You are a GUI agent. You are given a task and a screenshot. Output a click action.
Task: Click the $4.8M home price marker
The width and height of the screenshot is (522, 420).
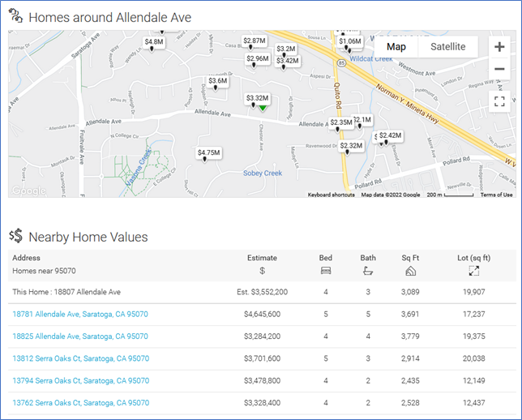point(154,42)
